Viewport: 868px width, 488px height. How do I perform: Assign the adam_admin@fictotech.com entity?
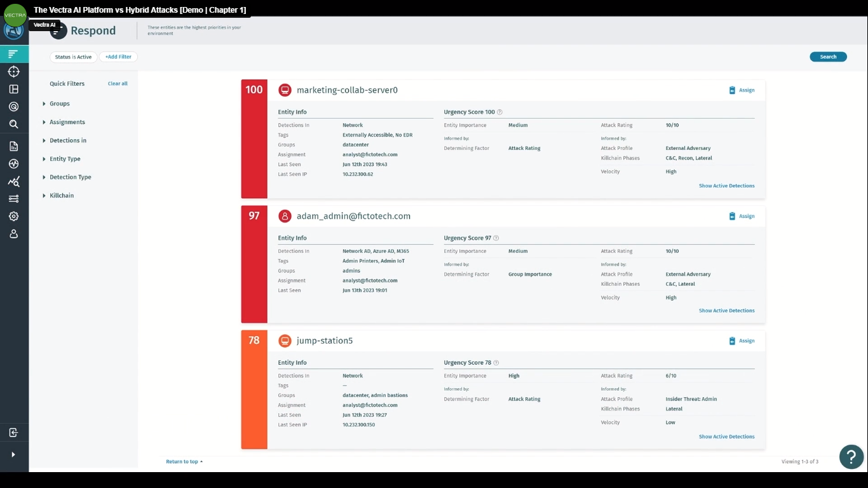[x=742, y=216]
